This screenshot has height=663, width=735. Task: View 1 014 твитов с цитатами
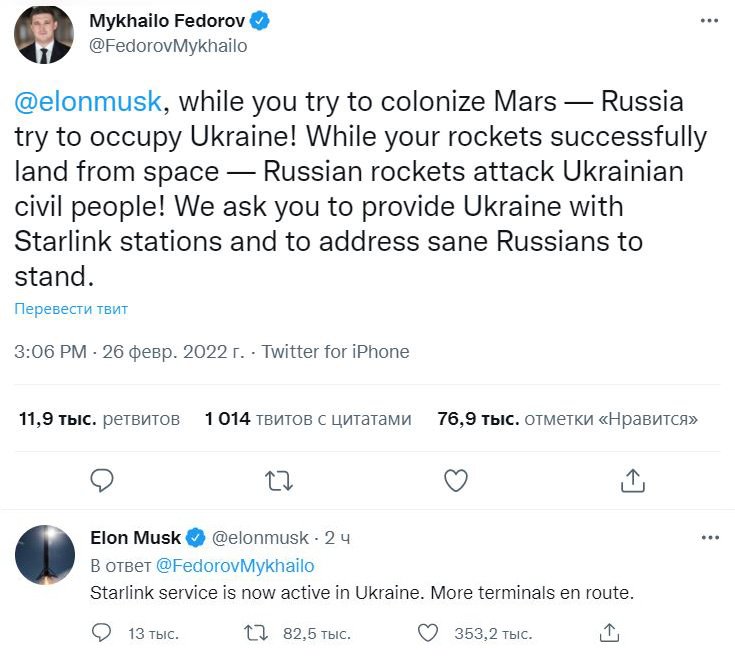click(x=308, y=419)
